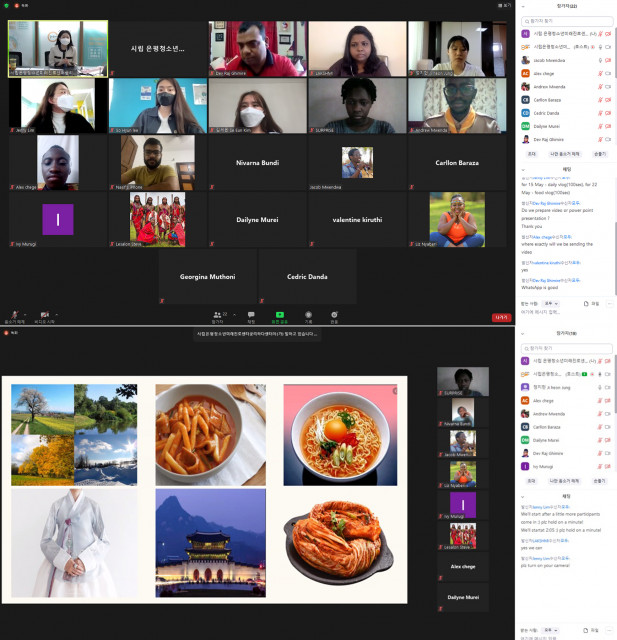Click Alex chege's avatar in the 22-participant list

click(x=526, y=73)
